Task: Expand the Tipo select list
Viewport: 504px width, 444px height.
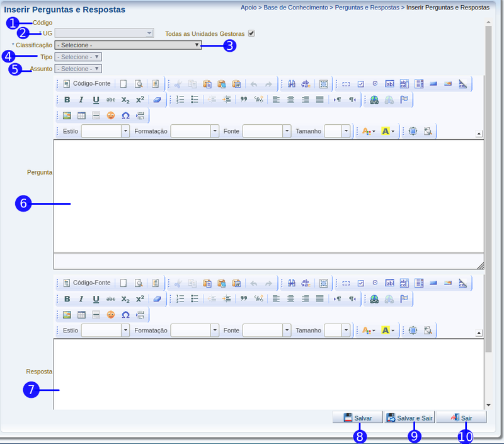Action: (x=78, y=57)
